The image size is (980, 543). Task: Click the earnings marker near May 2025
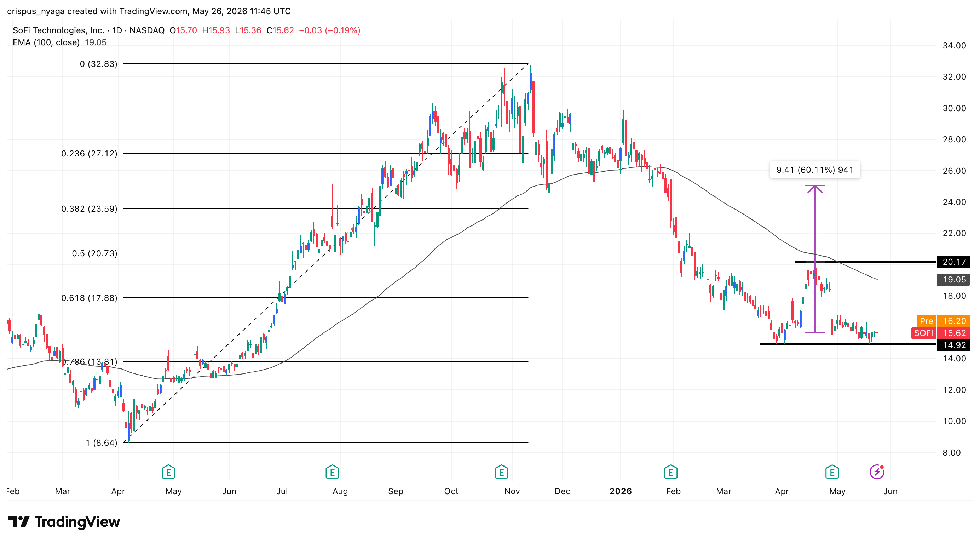(x=168, y=472)
